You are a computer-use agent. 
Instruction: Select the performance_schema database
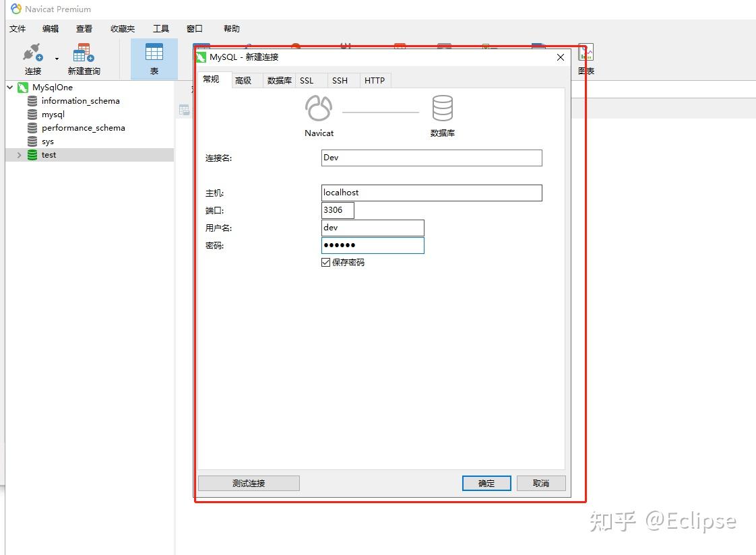point(84,128)
